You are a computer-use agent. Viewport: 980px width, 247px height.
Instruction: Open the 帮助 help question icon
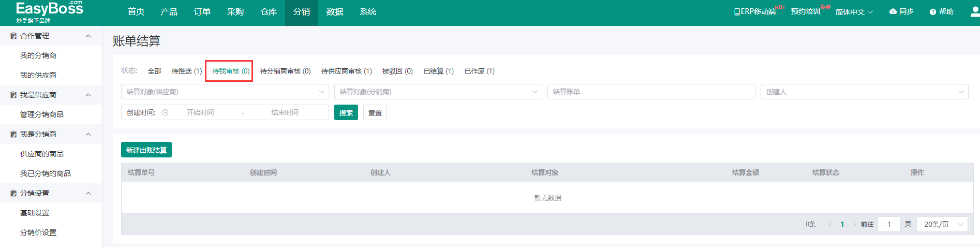pos(932,12)
